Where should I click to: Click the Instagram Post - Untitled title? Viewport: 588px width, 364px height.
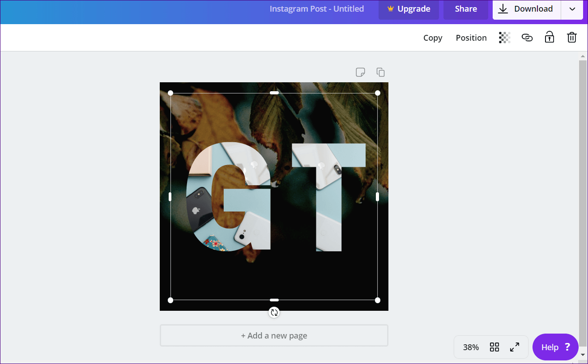point(317,9)
